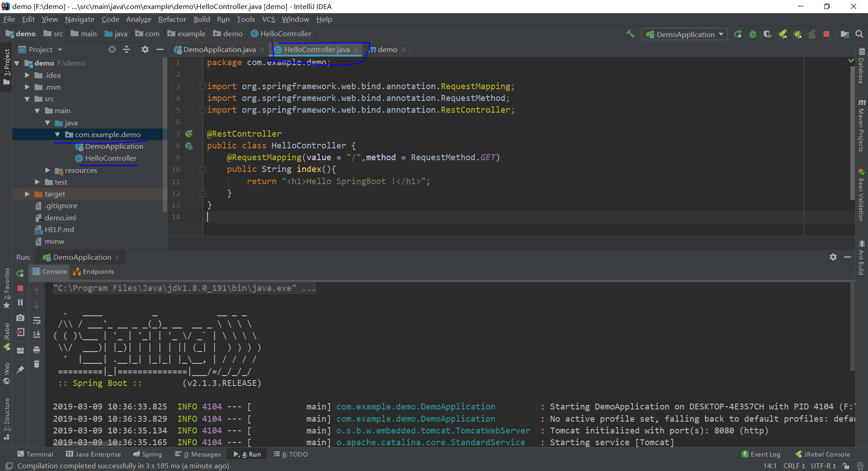Open Search Everywhere magnifier icon
The height and width of the screenshot is (471, 868).
[x=859, y=34]
